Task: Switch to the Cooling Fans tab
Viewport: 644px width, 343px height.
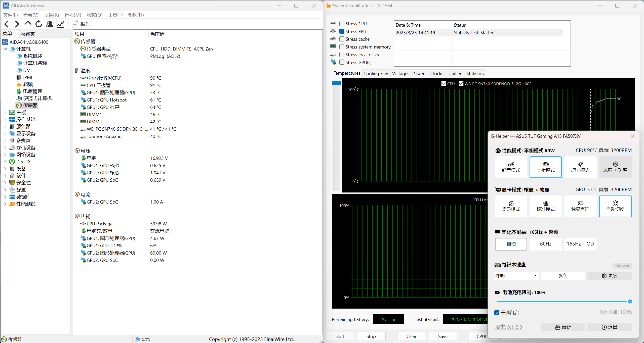Action: (x=376, y=73)
